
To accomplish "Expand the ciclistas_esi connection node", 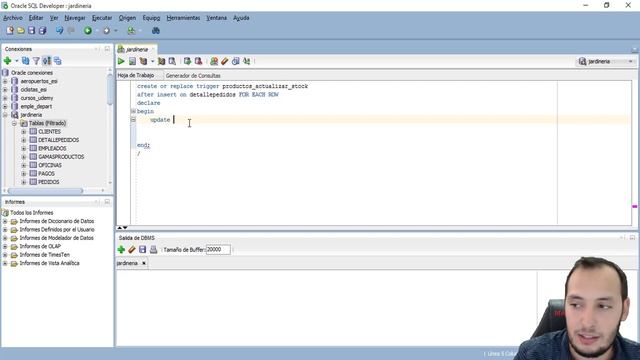I will 5,89.
